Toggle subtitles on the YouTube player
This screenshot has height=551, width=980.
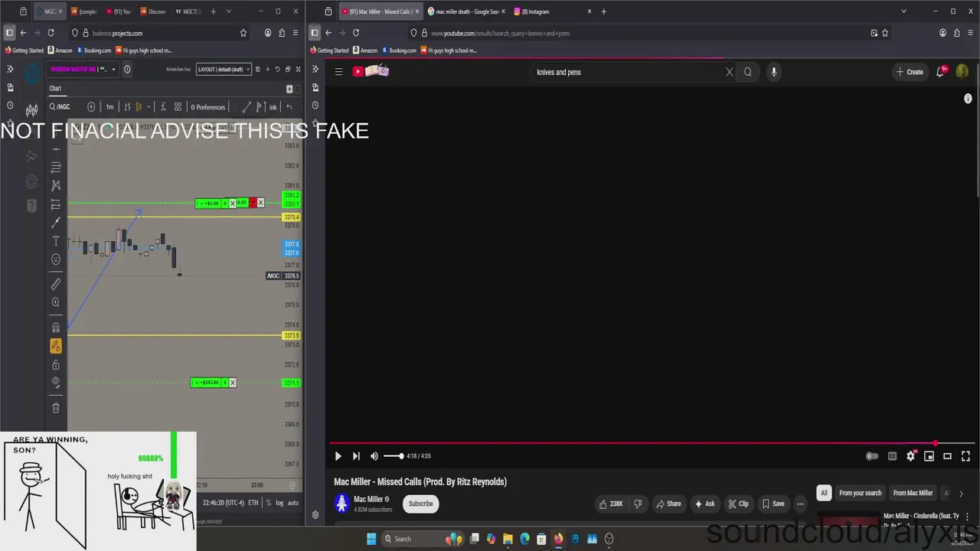[892, 456]
